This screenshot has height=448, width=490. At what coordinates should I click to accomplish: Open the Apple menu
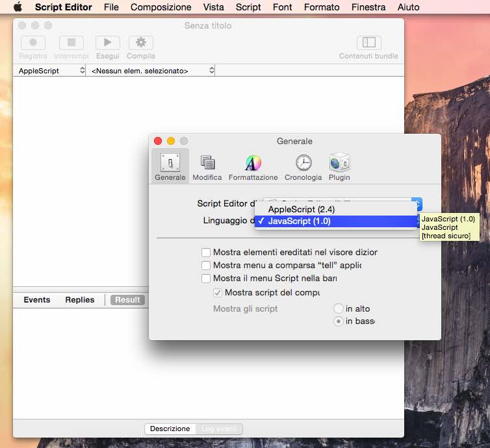click(x=18, y=7)
